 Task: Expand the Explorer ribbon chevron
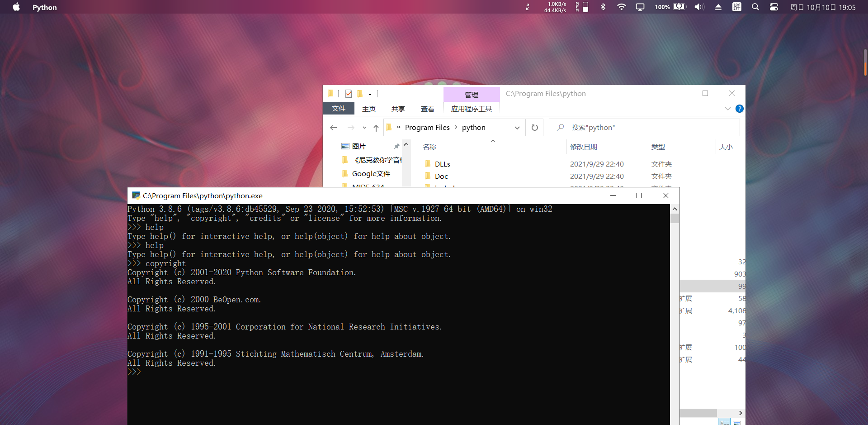click(x=727, y=109)
